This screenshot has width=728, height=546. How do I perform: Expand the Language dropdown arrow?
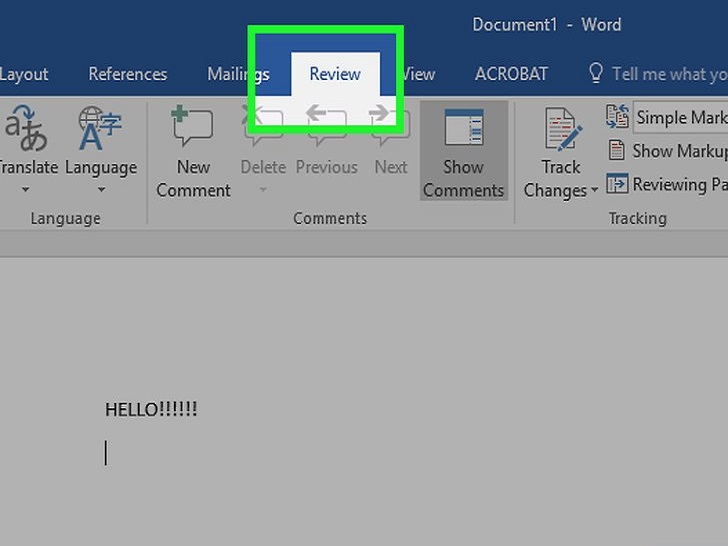[x=101, y=189]
